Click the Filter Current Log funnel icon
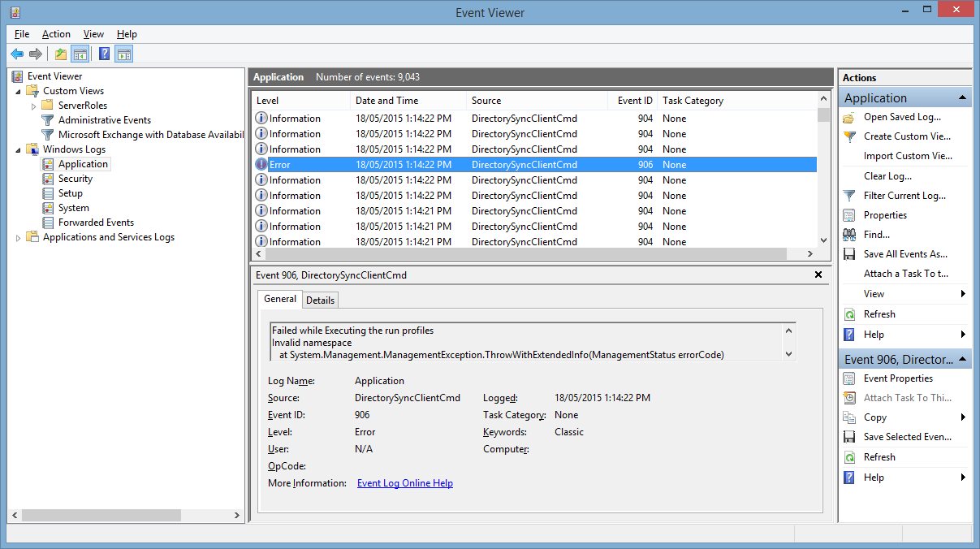The width and height of the screenshot is (980, 549). click(849, 196)
